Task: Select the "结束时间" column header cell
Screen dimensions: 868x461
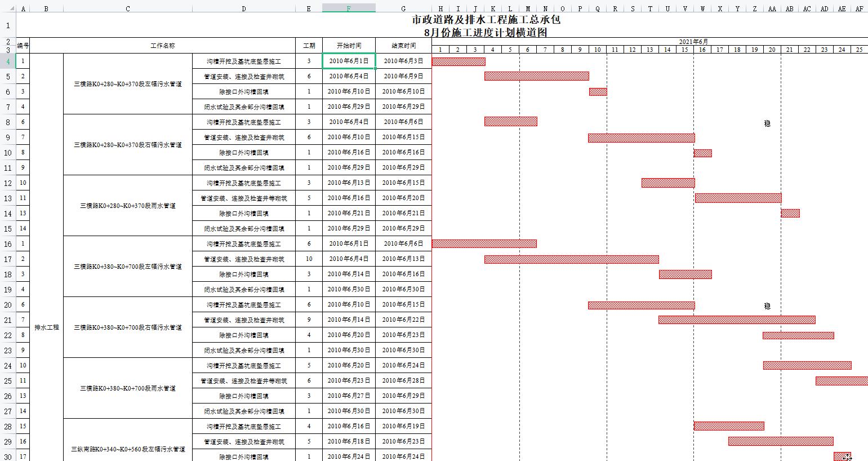Action: click(403, 46)
